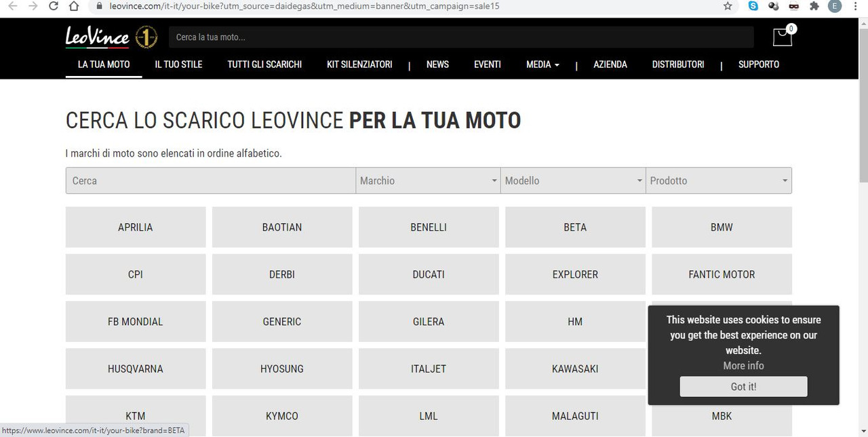Bookmark this page with star icon
Image resolution: width=868 pixels, height=437 pixels.
point(728,6)
